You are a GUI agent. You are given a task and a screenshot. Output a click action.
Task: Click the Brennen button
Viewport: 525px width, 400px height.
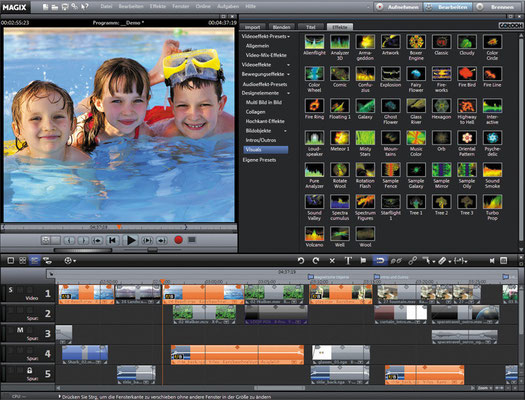[x=498, y=7]
